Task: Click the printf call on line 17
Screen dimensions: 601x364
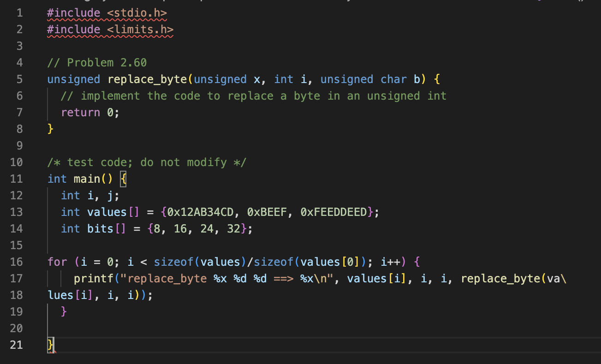Action: [x=90, y=278]
